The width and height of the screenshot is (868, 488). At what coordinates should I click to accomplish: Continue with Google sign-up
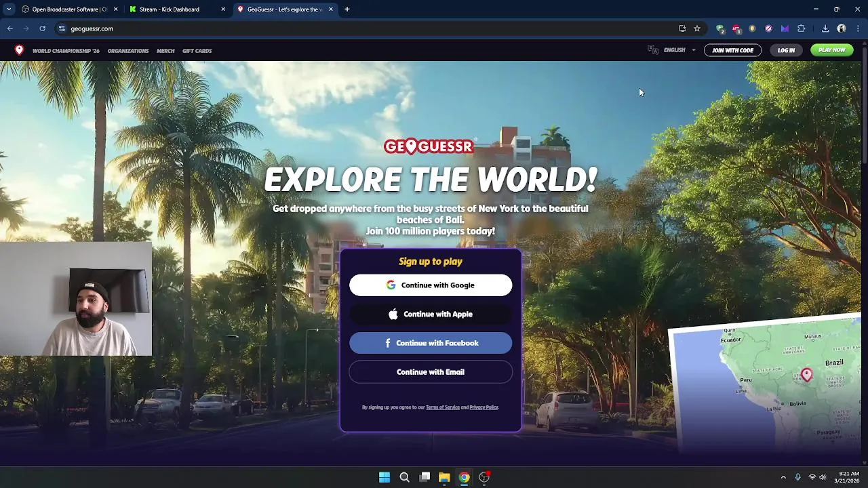coord(431,285)
